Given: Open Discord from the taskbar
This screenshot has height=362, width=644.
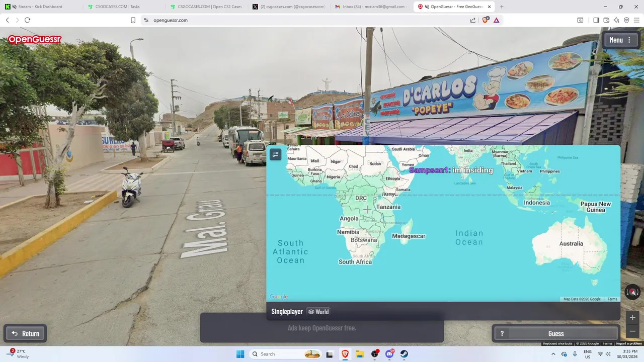Looking at the screenshot, I should (389, 354).
